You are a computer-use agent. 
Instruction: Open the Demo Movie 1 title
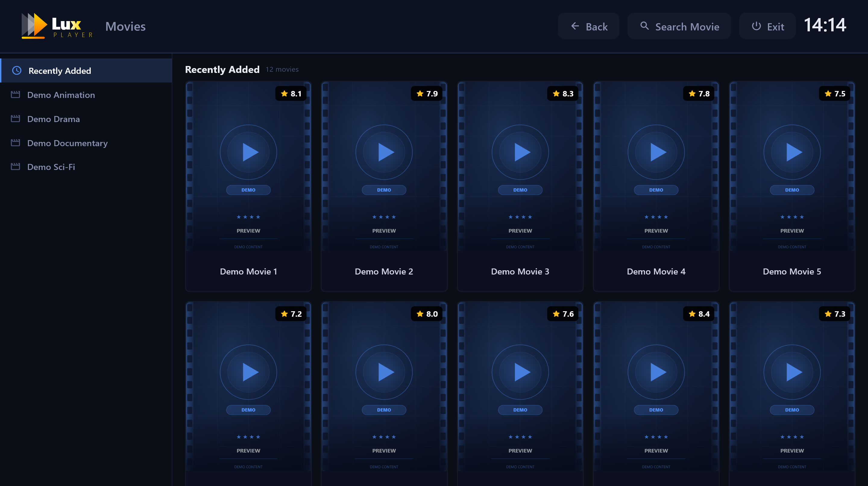pos(249,271)
